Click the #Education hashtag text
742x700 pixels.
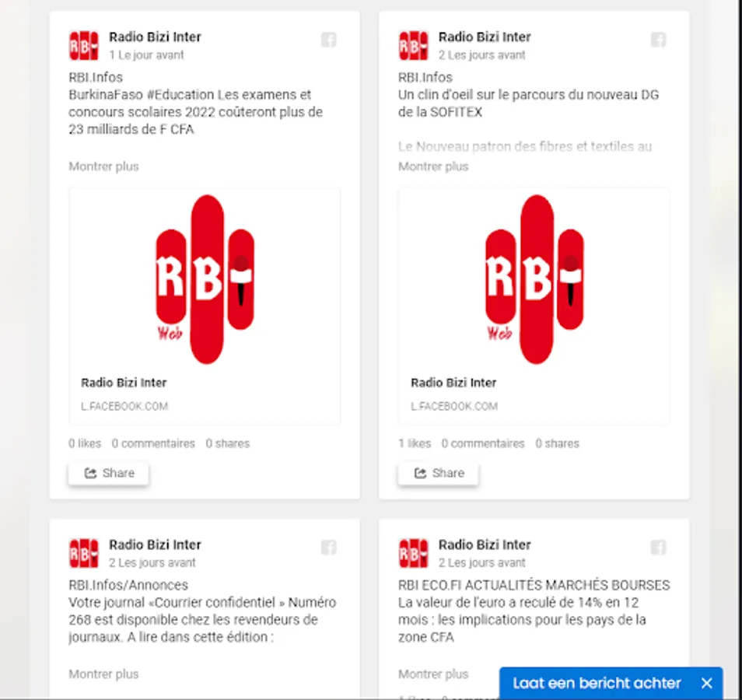(x=180, y=95)
